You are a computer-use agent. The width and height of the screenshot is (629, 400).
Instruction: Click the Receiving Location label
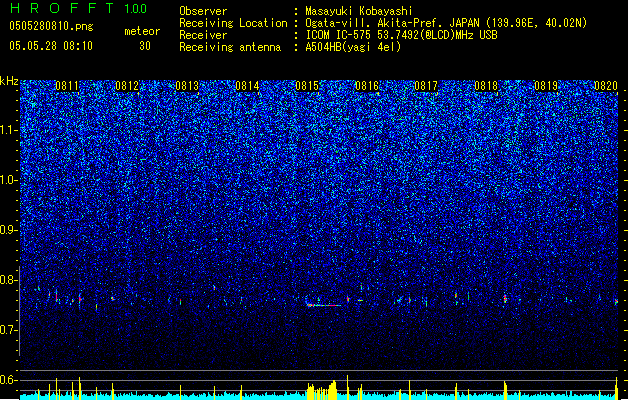coord(233,23)
